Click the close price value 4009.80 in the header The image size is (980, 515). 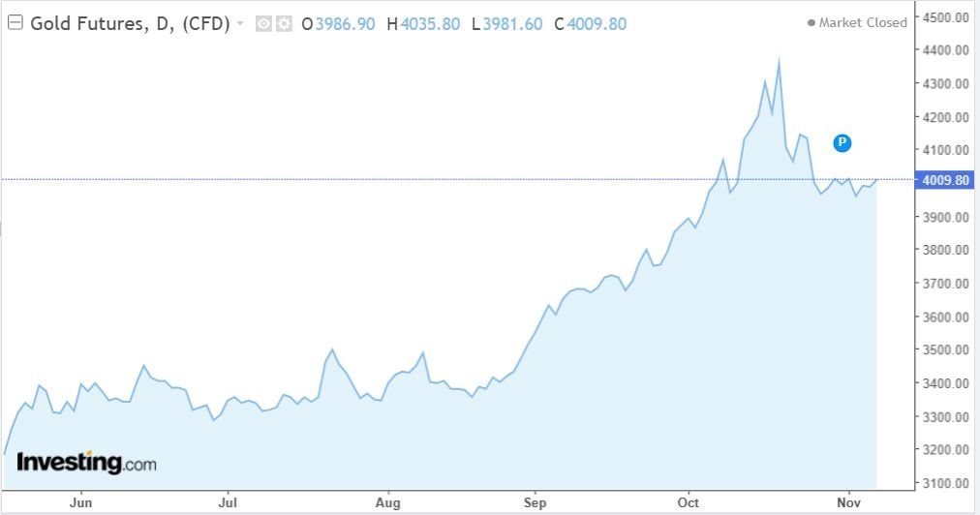(x=597, y=23)
